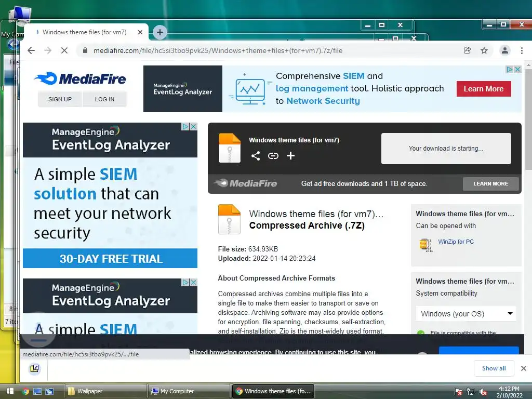
Task: View site security lock info
Action: point(85,50)
